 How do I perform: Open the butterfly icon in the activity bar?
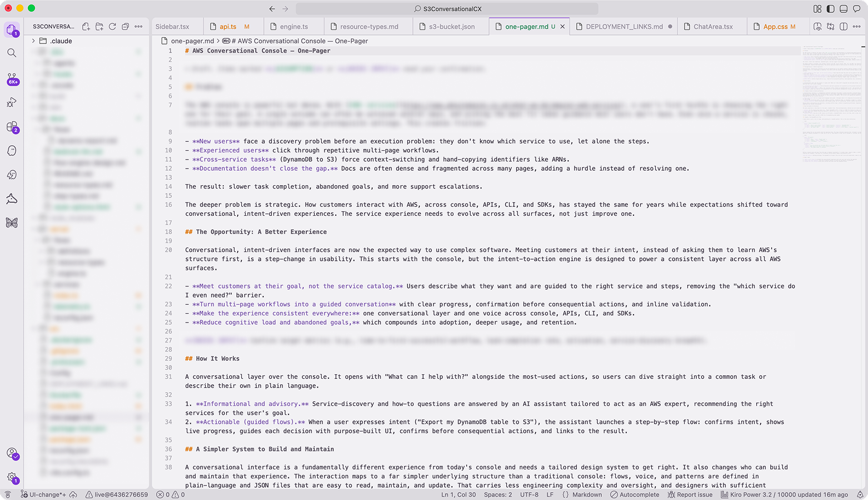click(x=12, y=222)
